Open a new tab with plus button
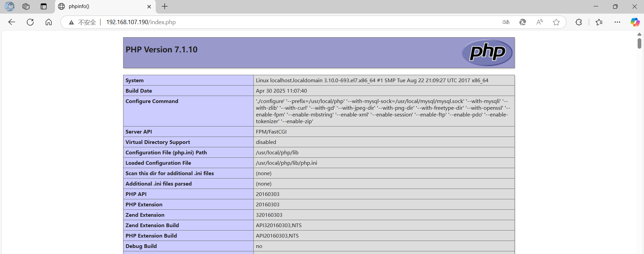Viewport: 644px width, 254px height. [x=164, y=6]
